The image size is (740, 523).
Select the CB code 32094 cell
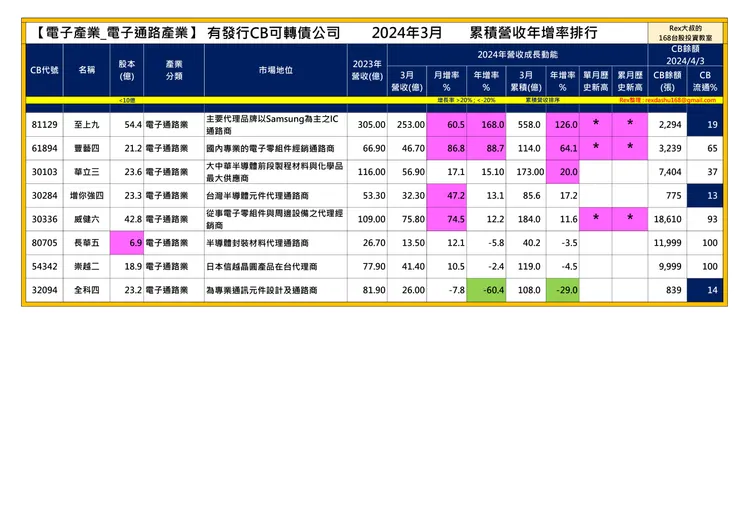pyautogui.click(x=44, y=290)
